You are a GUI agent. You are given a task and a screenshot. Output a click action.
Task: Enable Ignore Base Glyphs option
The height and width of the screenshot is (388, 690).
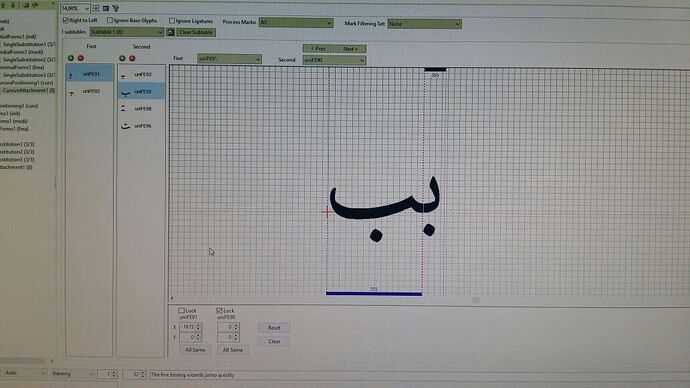110,20
